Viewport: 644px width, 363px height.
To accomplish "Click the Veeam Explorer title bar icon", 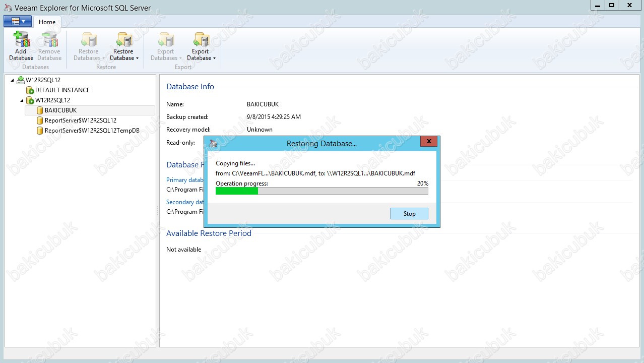I will (x=8, y=8).
